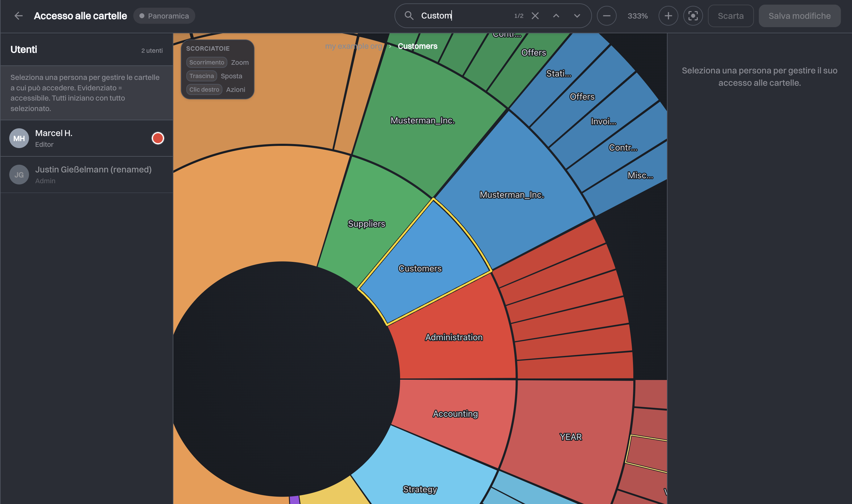Expand the Administration sunburst segment
The width and height of the screenshot is (852, 504).
tap(454, 337)
